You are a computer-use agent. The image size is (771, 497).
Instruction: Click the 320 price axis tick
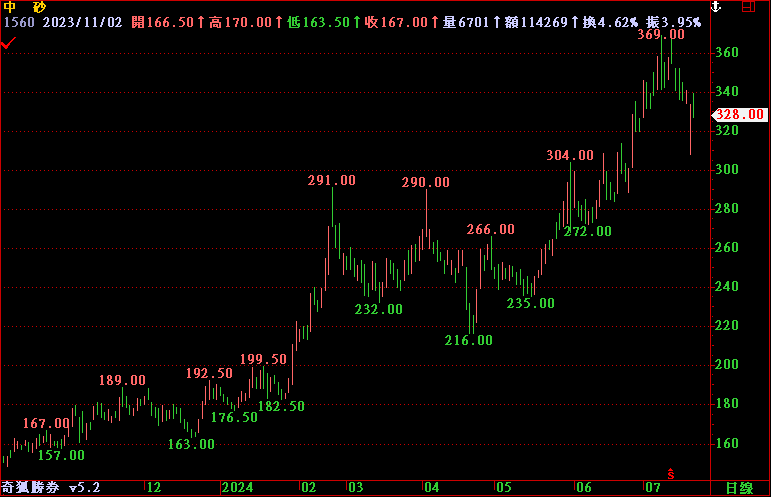coord(727,130)
